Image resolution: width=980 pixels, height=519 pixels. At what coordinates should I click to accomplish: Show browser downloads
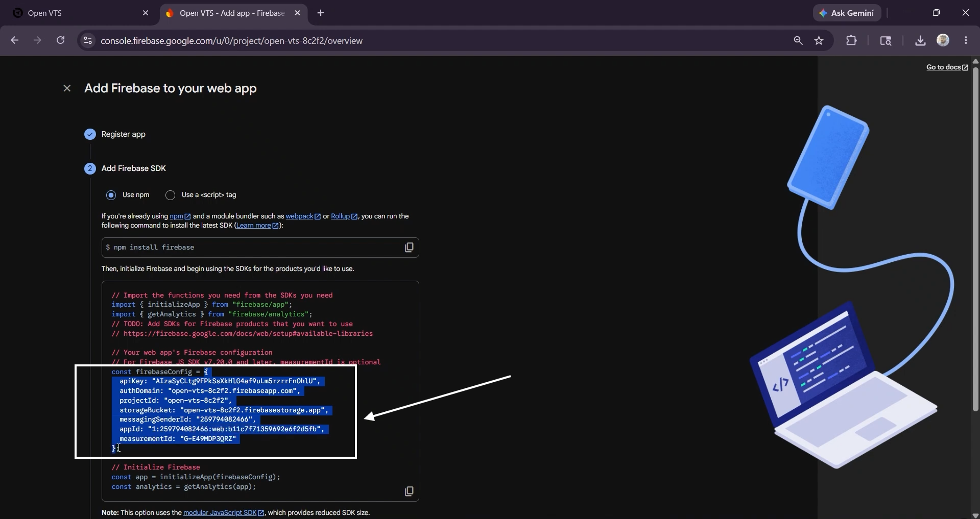[x=920, y=40]
